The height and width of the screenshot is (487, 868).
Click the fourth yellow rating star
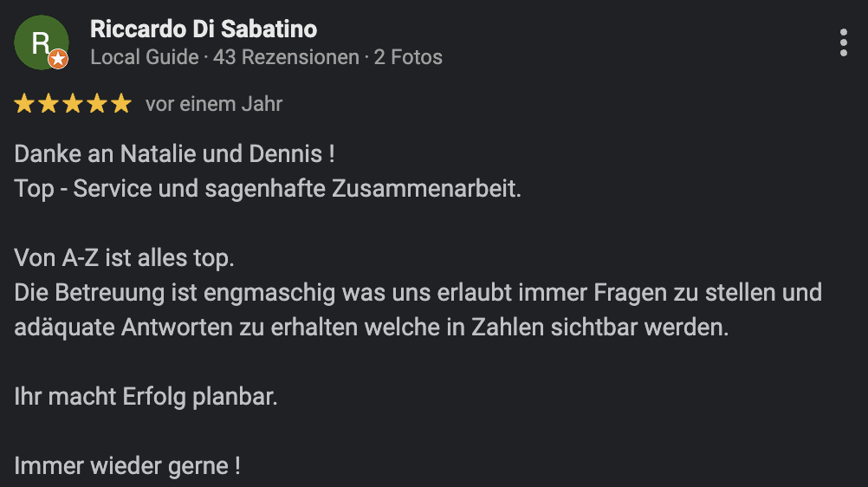97,105
